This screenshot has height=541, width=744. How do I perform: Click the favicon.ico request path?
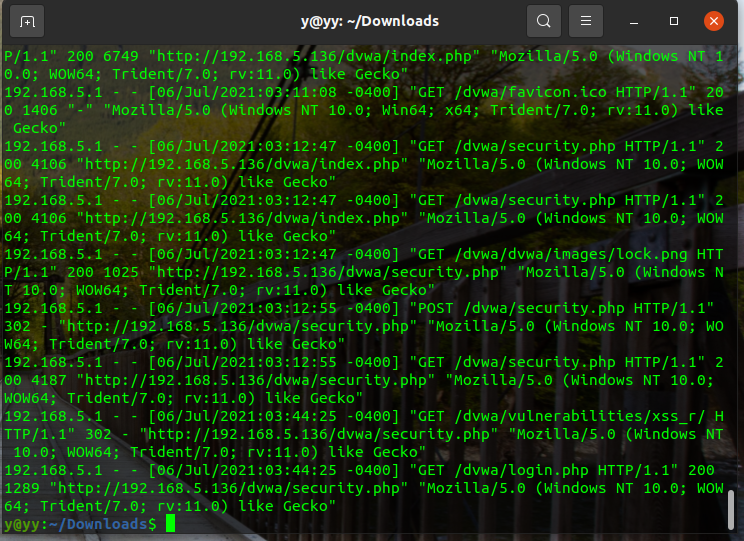pyautogui.click(x=530, y=92)
